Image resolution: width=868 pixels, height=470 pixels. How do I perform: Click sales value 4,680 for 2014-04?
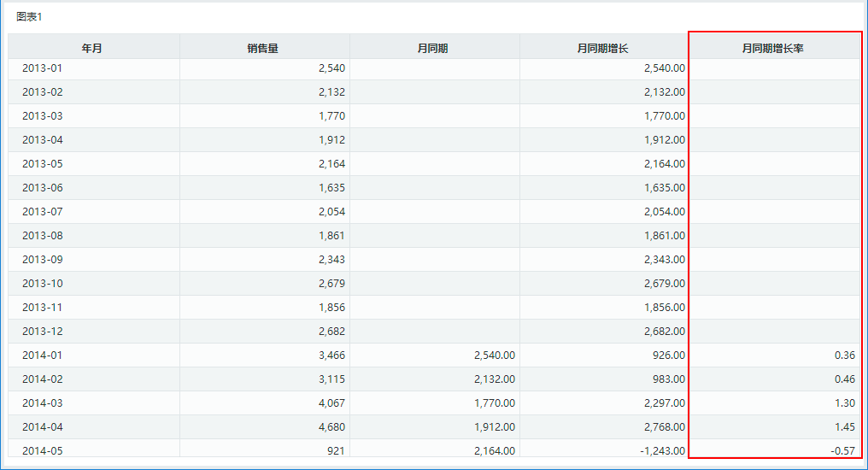(331, 426)
